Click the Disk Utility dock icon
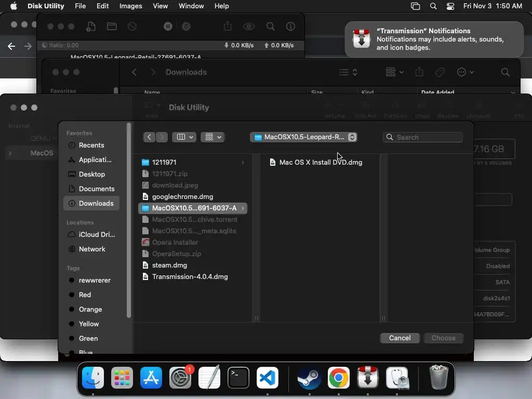532x399 pixels. click(397, 377)
